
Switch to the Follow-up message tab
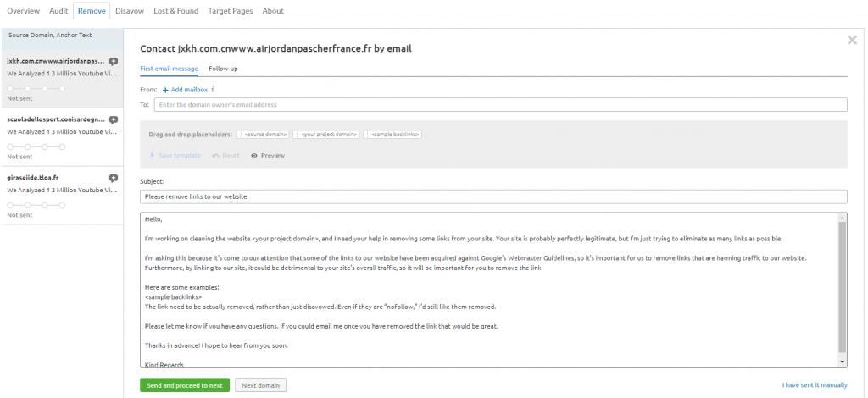point(223,69)
